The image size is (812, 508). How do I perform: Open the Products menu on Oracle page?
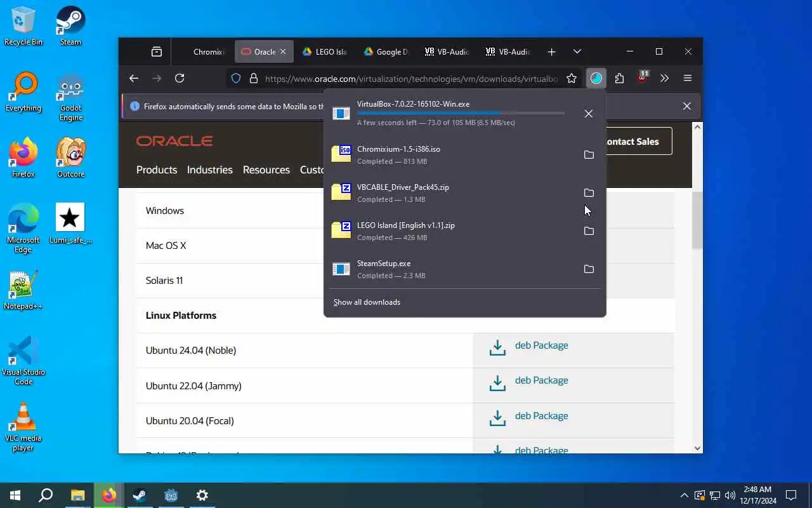pos(157,170)
